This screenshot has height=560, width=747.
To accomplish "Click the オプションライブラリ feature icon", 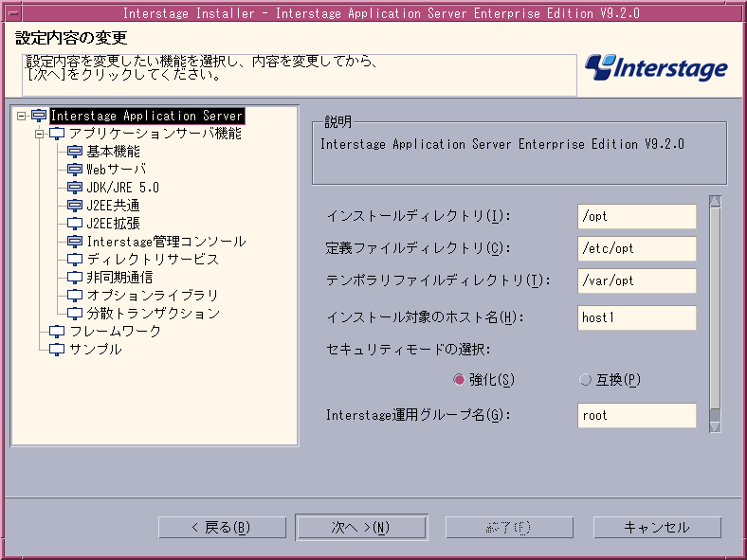I will tap(75, 296).
